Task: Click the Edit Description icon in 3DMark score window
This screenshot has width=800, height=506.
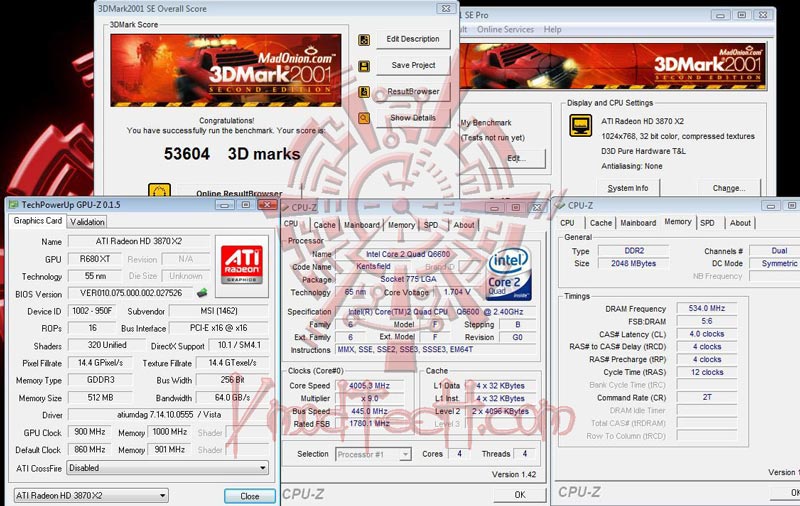Action: [364, 40]
